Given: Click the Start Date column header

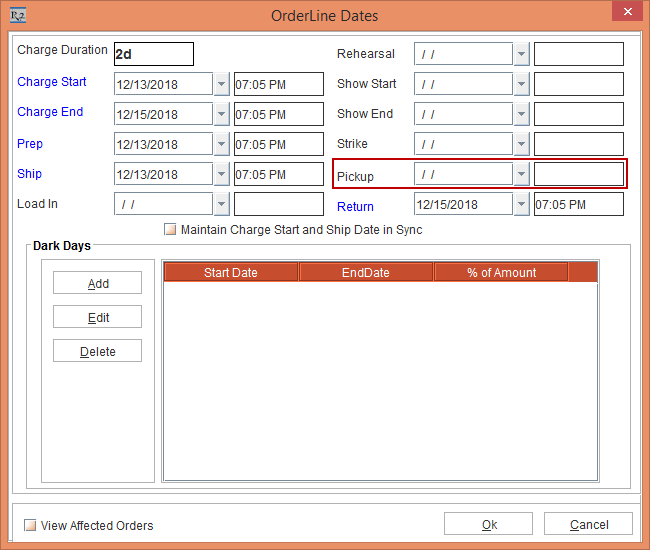Looking at the screenshot, I should click(x=230, y=272).
